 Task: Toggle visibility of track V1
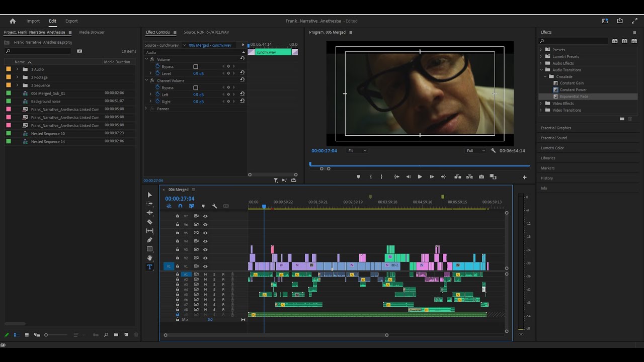(205, 266)
